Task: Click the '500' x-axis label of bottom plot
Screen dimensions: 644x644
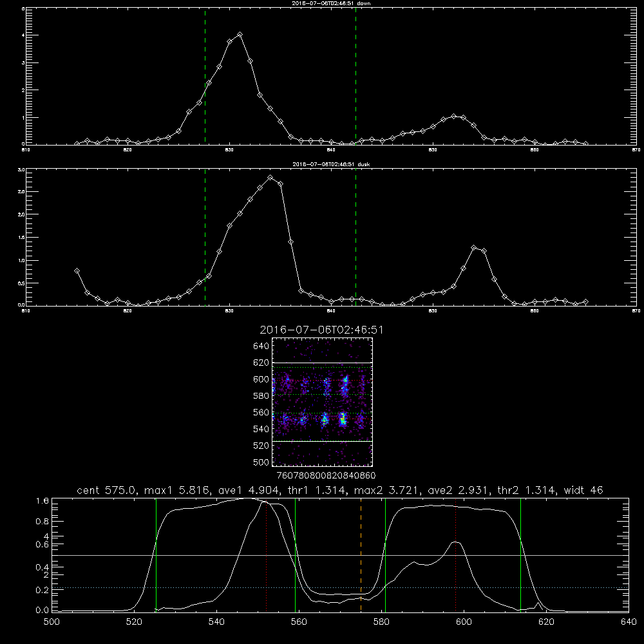Action: [52, 622]
